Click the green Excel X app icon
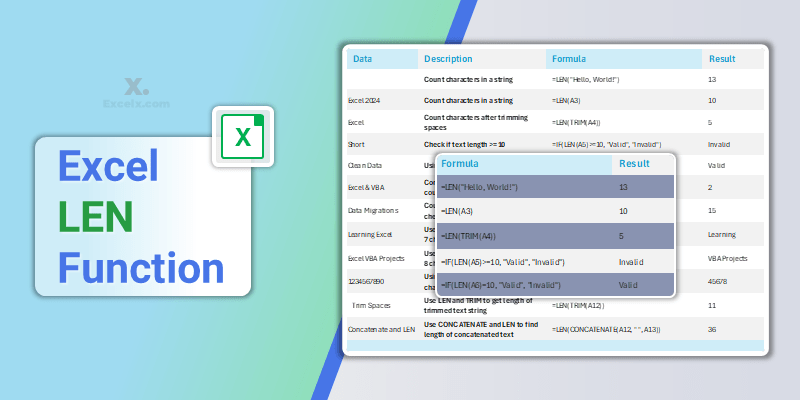The height and width of the screenshot is (400, 800). coord(243,137)
